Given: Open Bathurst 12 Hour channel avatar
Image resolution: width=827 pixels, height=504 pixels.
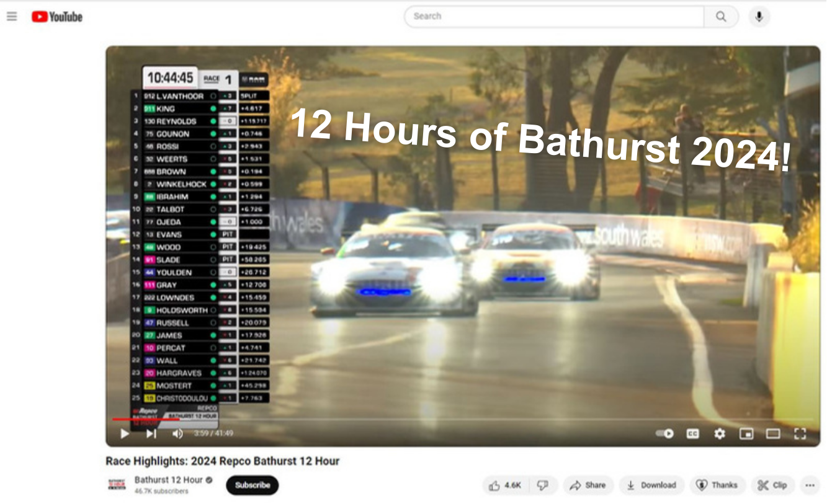Looking at the screenshot, I should tap(117, 485).
